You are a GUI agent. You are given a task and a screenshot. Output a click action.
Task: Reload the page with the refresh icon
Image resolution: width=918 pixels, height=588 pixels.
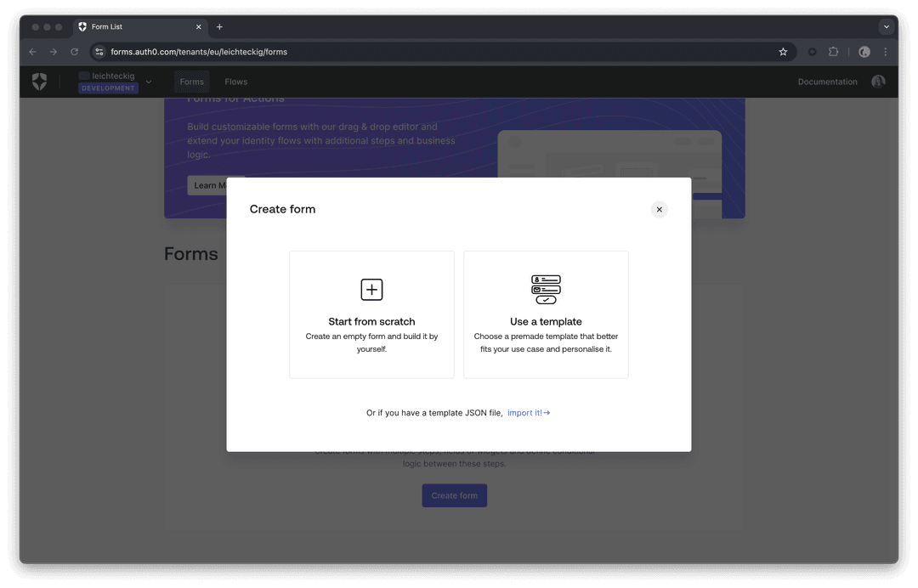pyautogui.click(x=74, y=52)
